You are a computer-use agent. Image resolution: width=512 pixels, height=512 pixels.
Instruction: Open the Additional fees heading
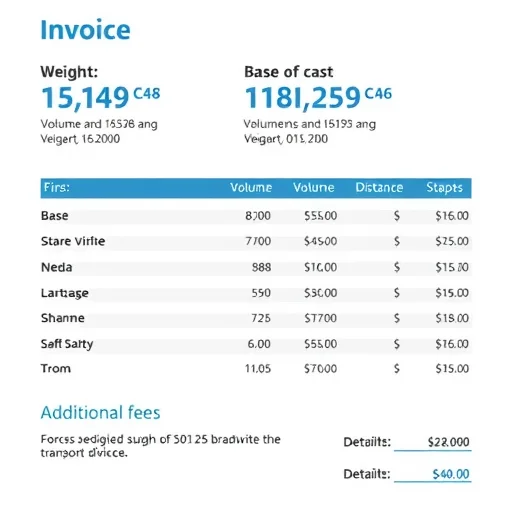100,413
